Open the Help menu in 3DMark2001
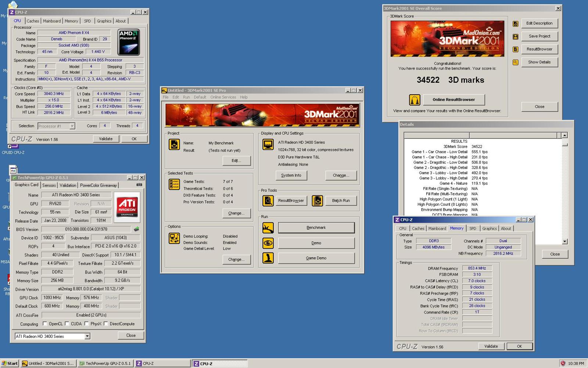 [x=244, y=97]
